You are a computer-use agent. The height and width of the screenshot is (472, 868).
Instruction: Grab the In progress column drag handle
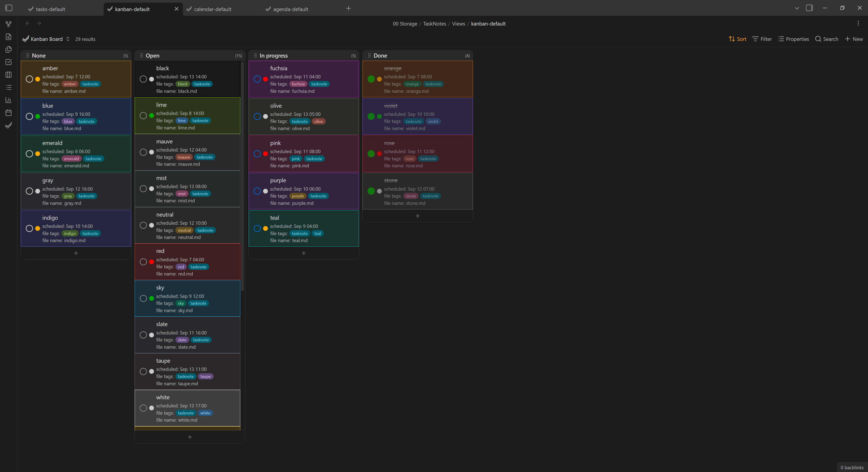click(x=255, y=56)
